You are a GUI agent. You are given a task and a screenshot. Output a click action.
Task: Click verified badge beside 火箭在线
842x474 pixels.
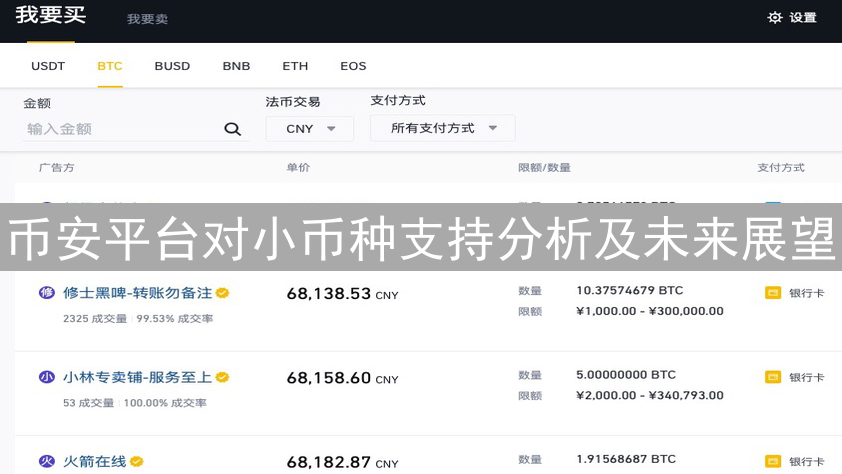click(136, 462)
